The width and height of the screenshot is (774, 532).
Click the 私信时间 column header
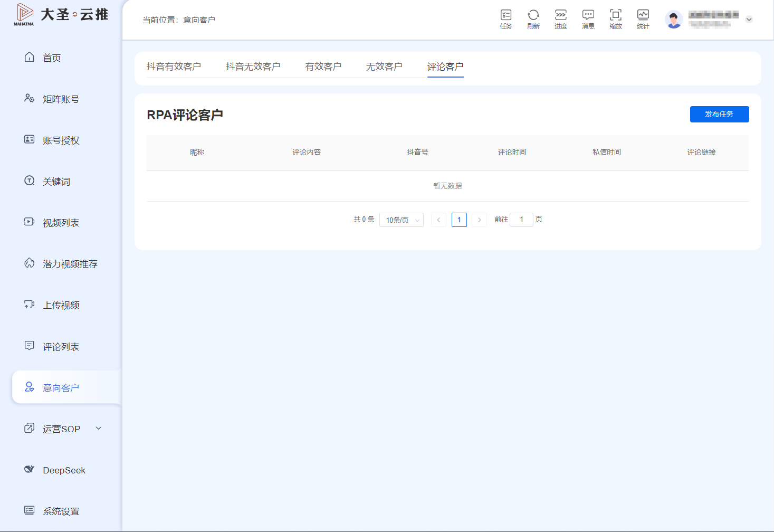pyautogui.click(x=607, y=152)
